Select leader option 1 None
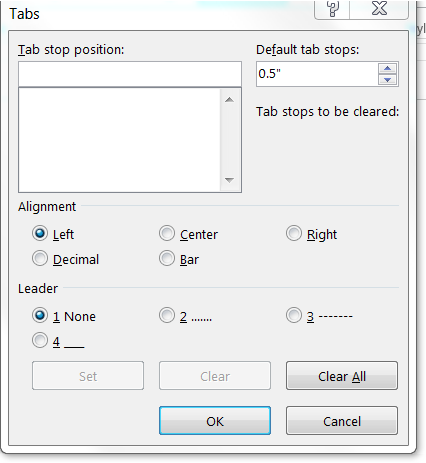 [40, 315]
